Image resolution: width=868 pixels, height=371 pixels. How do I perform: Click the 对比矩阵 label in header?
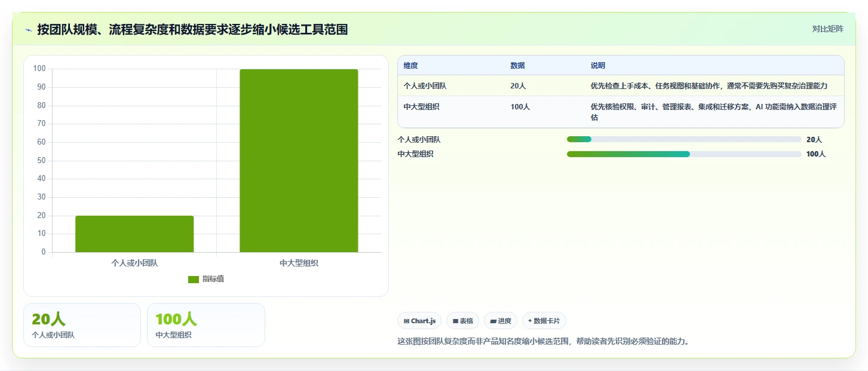(827, 29)
